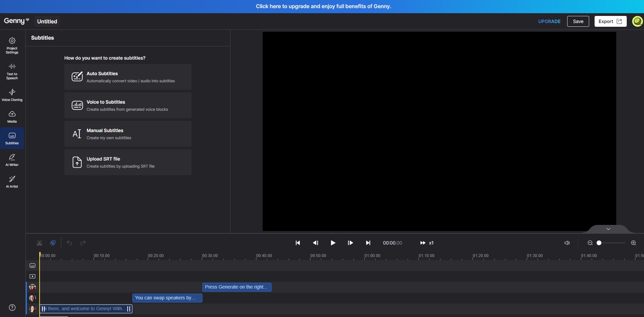The image size is (644, 317).
Task: Click the 01:00.00 mark on the timeline ruler
Action: click(372, 256)
